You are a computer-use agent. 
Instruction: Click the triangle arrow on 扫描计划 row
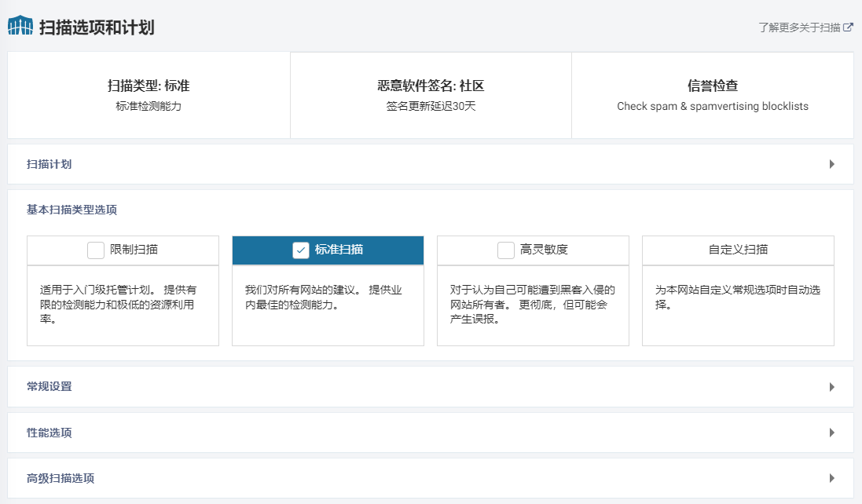pos(831,164)
